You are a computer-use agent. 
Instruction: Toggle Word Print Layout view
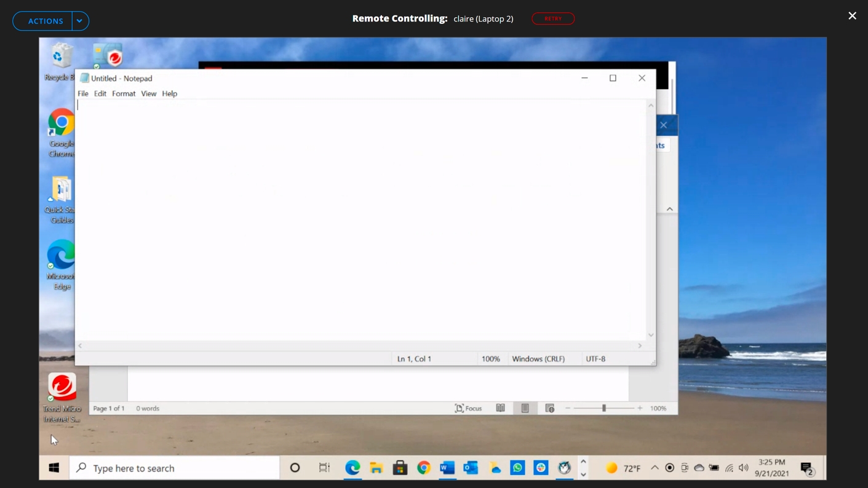525,408
